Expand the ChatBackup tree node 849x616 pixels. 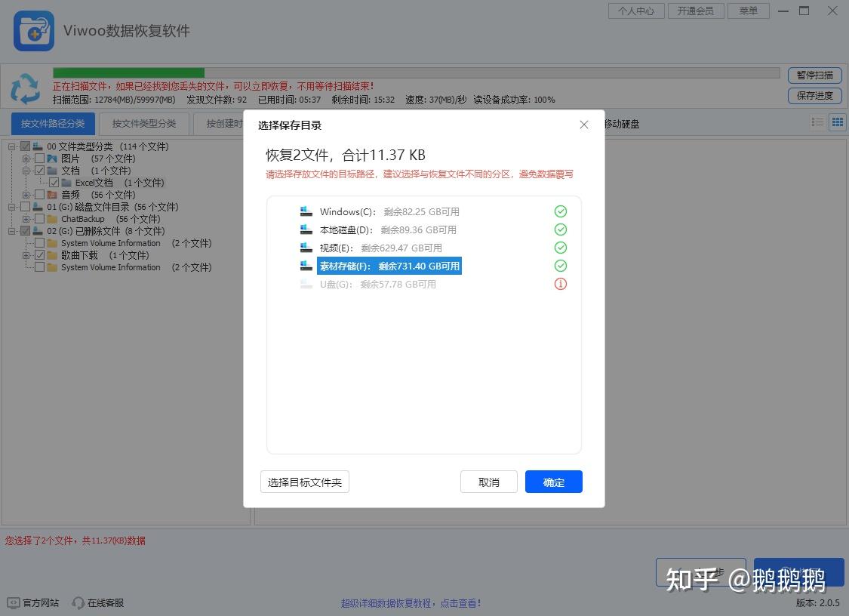26,219
